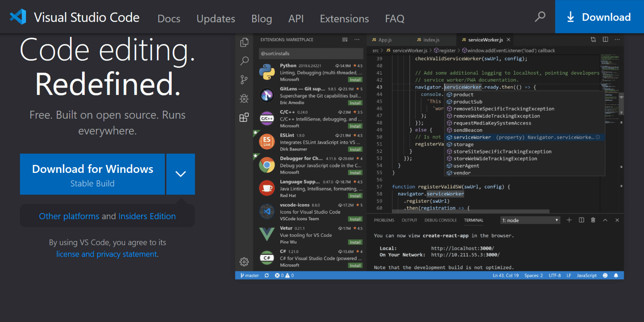The width and height of the screenshot is (644, 322).
Task: Open the '1: node' terminal dropdown
Action: point(530,220)
